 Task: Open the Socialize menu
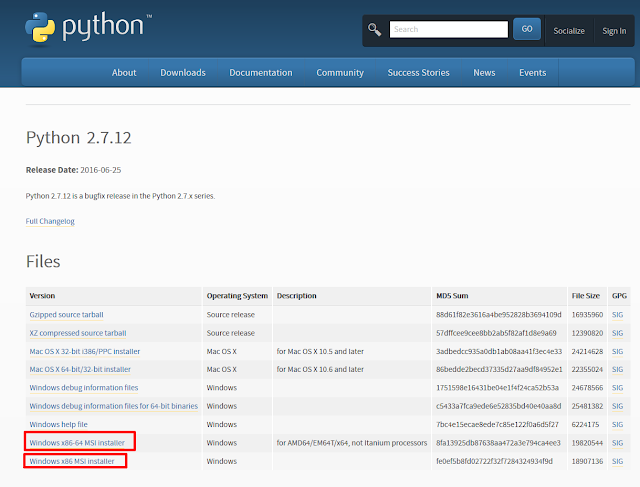pyautogui.click(x=569, y=31)
